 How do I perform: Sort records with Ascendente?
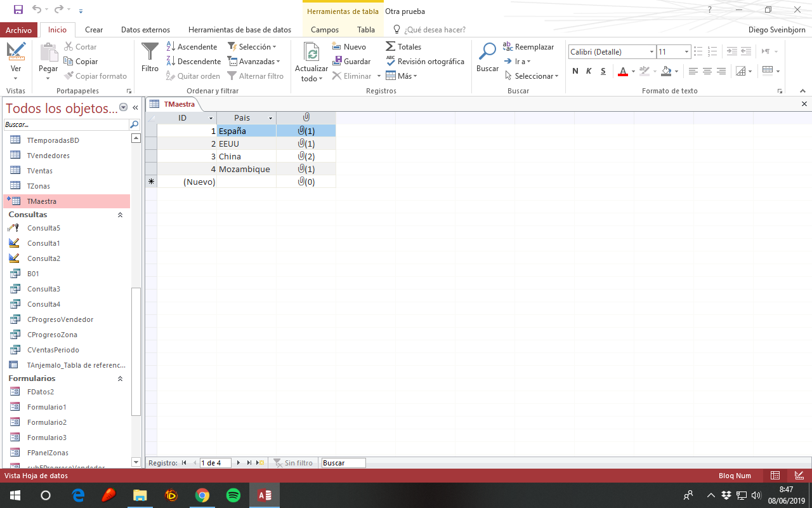click(x=192, y=47)
